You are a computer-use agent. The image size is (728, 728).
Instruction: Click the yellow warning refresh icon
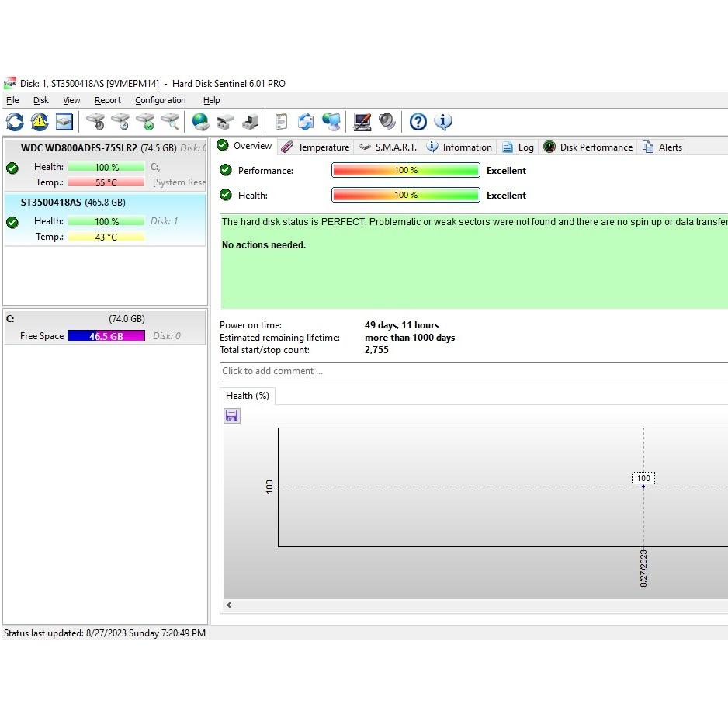[x=40, y=122]
